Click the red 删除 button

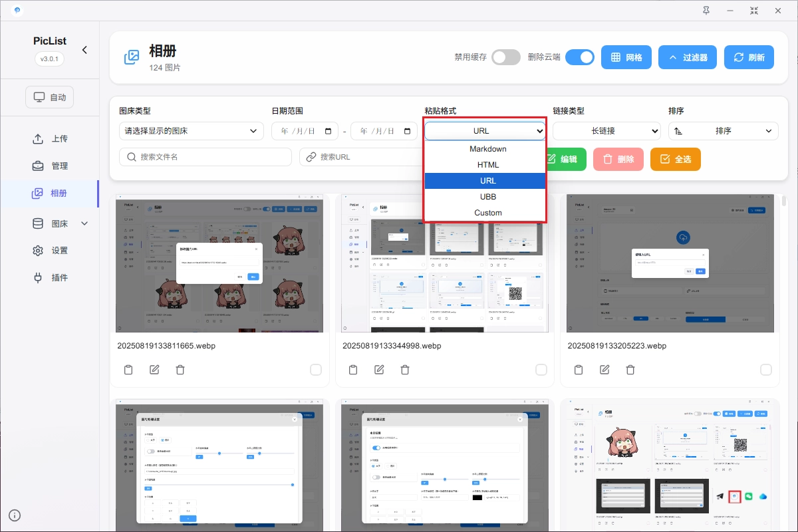618,160
